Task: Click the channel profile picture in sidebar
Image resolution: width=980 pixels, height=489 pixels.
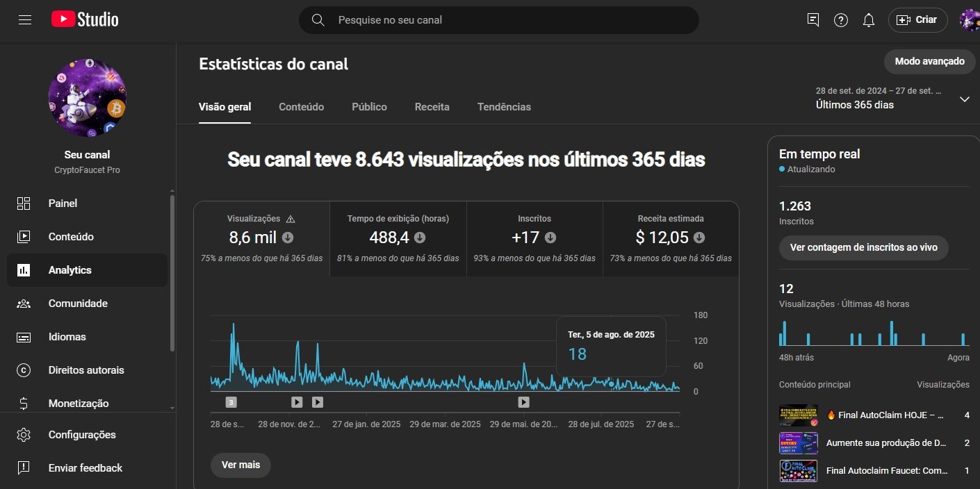Action: 88,97
